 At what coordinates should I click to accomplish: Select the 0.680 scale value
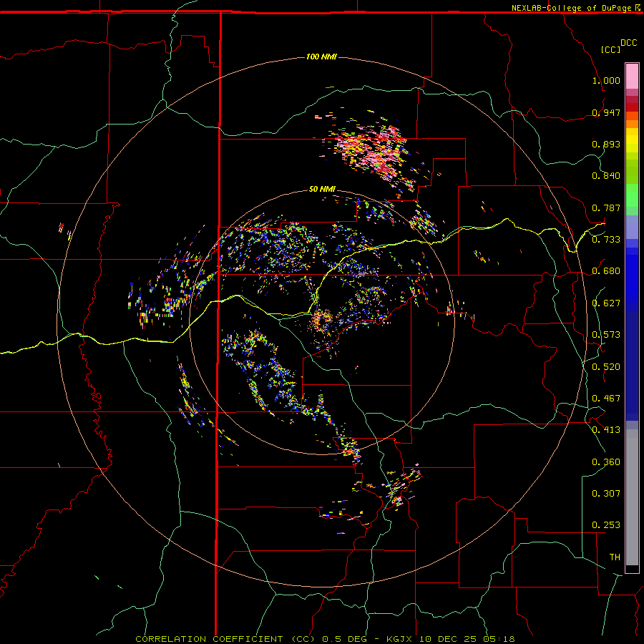coord(606,271)
